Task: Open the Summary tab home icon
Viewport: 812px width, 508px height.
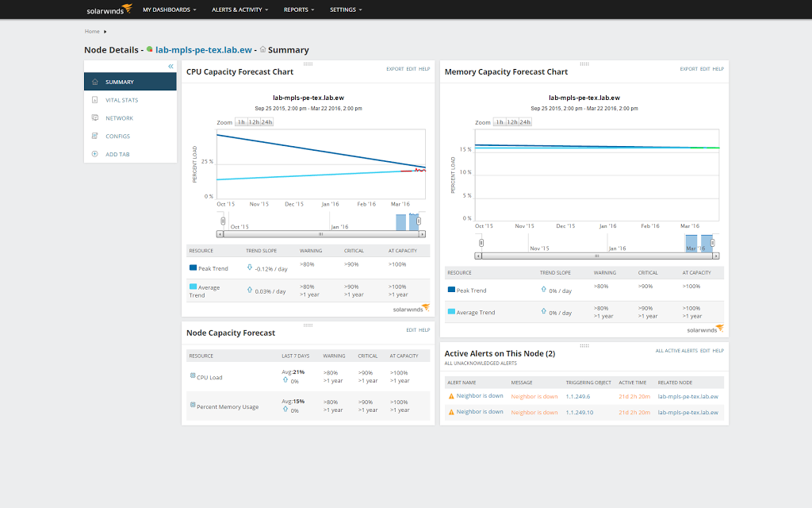Action: [94, 82]
